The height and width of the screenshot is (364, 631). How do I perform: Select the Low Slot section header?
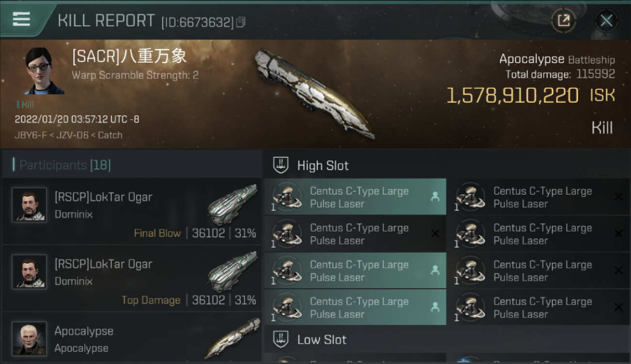(x=322, y=339)
